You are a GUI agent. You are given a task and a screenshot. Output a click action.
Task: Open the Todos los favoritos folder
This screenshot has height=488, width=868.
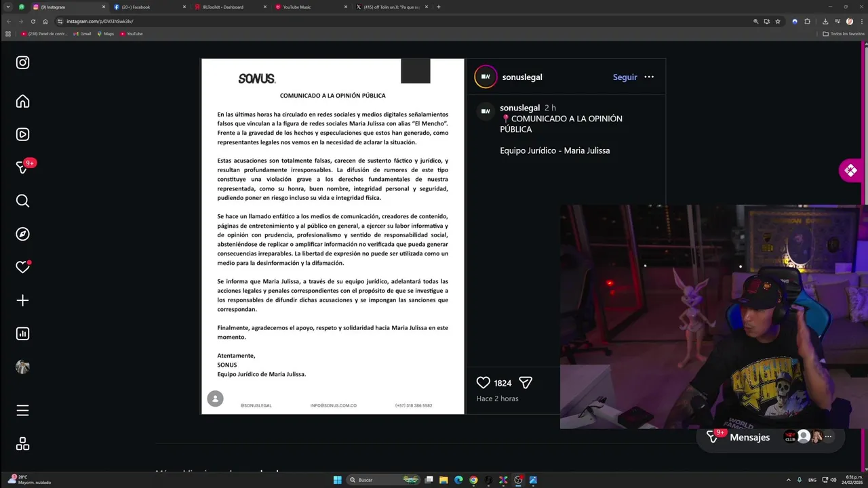843,33
